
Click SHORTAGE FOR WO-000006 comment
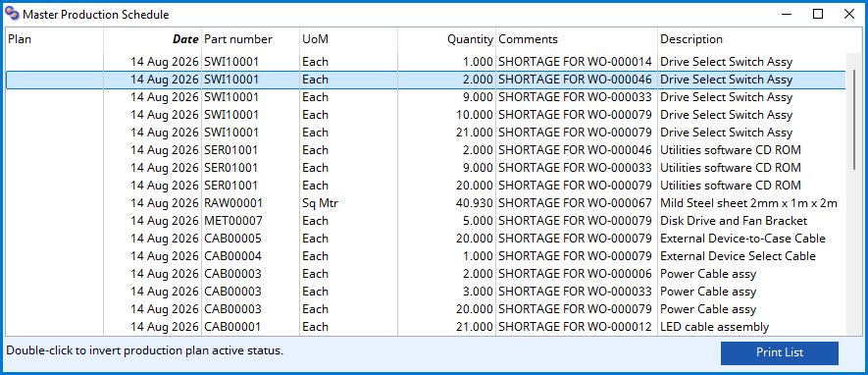575,274
